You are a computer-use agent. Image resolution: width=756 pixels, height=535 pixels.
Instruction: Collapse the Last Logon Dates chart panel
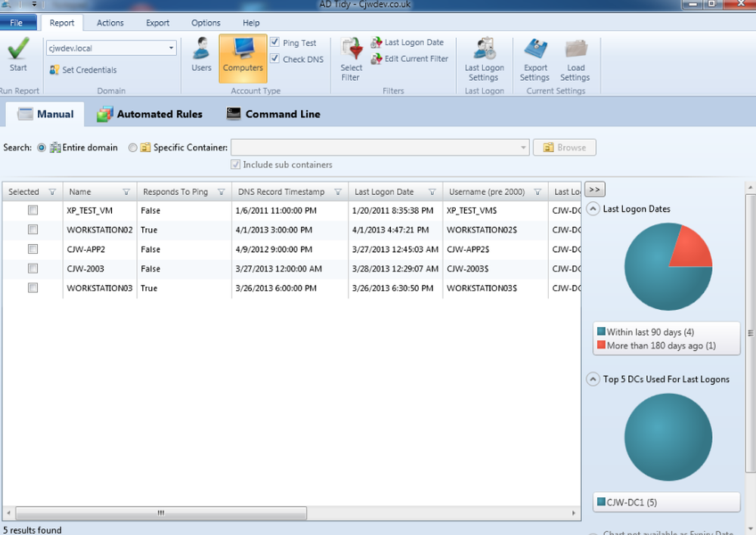point(593,209)
